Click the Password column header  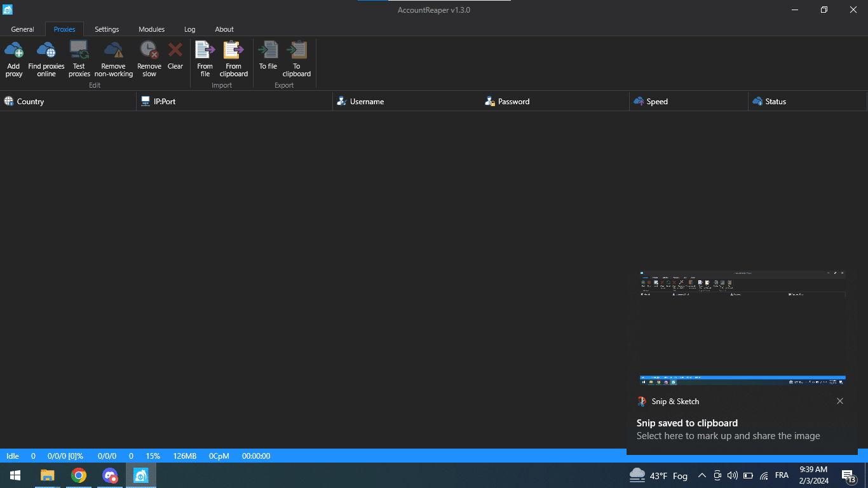(x=555, y=101)
